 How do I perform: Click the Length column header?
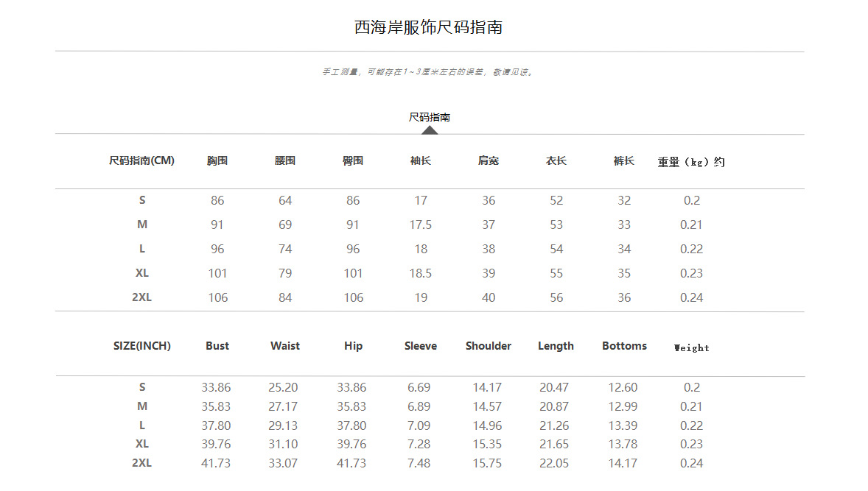(x=556, y=346)
